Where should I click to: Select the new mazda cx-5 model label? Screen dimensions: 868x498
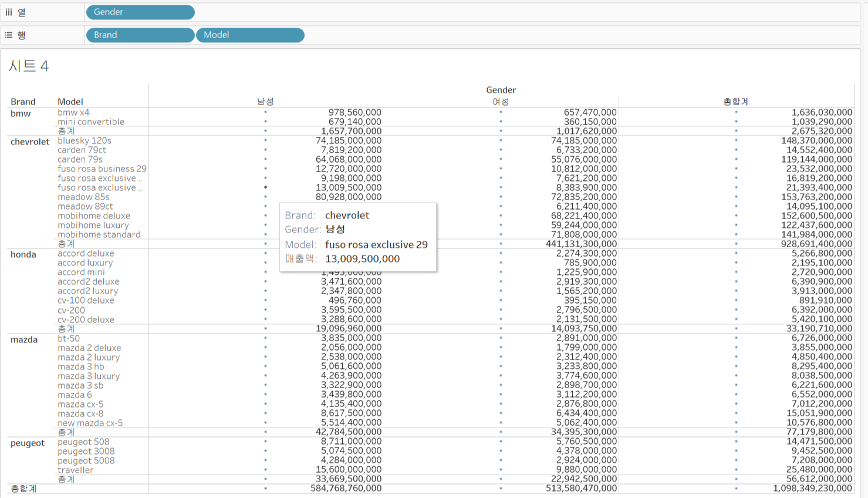pos(90,423)
